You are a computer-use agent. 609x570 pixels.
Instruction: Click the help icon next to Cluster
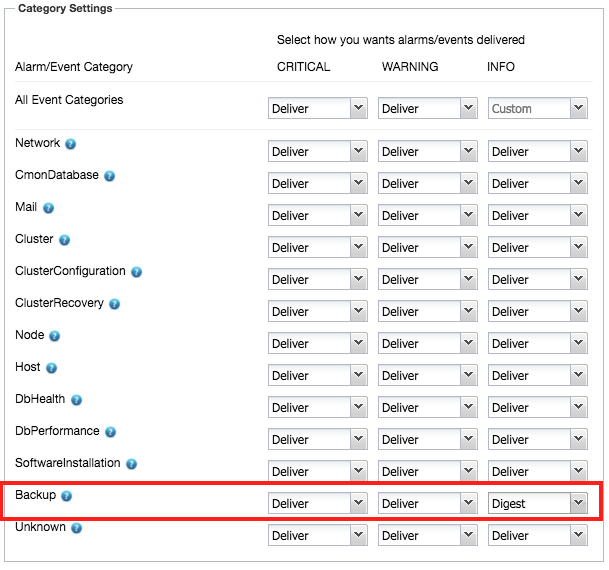pos(64,240)
